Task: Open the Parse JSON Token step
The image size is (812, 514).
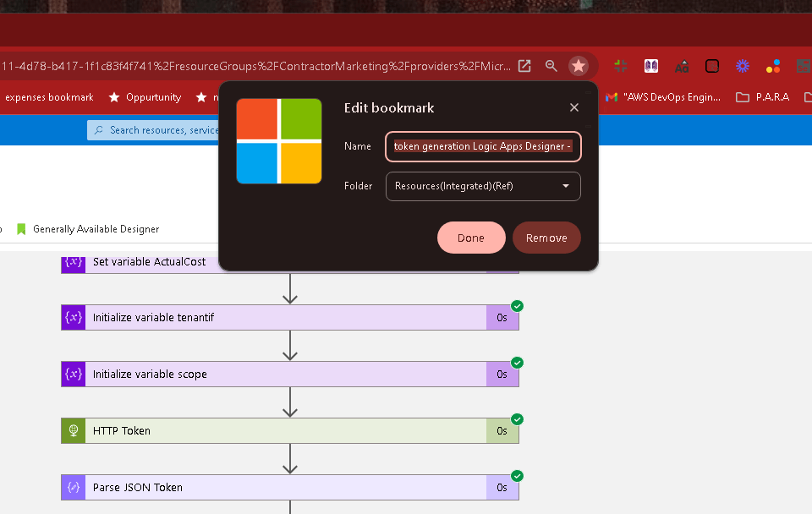Action: pyautogui.click(x=290, y=487)
